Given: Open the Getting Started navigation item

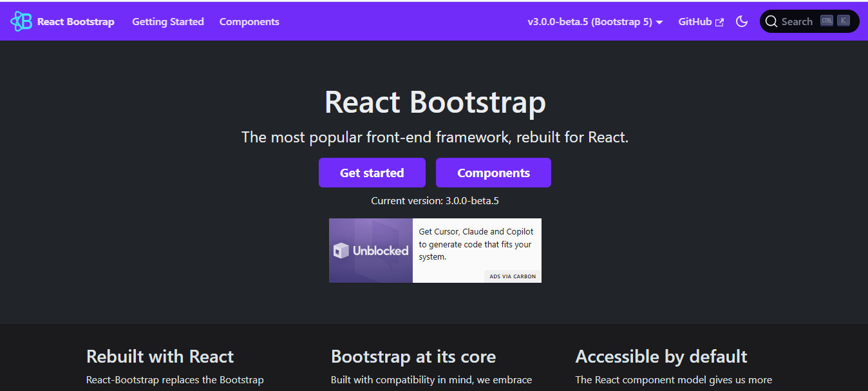Looking at the screenshot, I should (167, 21).
